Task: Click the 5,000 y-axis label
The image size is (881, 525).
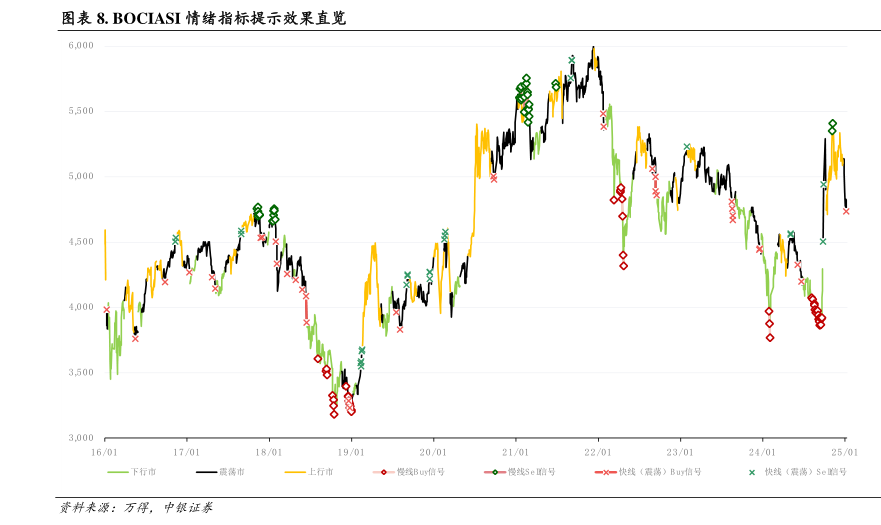Action: (81, 176)
